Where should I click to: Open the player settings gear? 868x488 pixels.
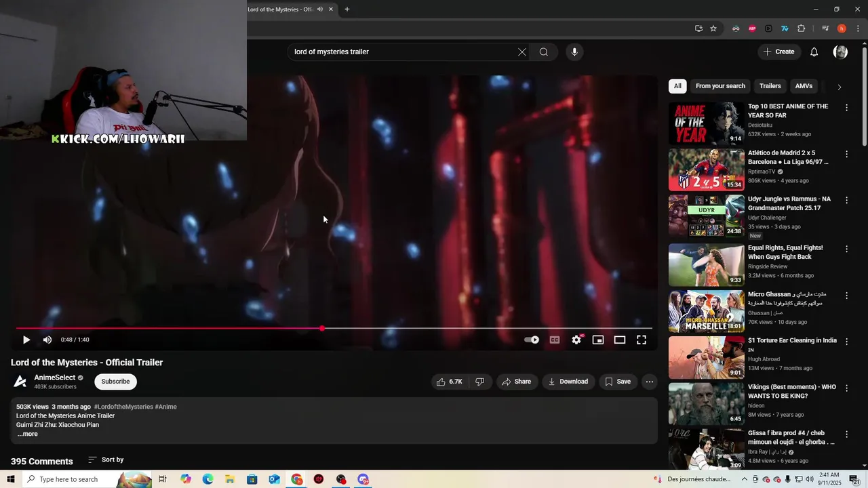(x=576, y=340)
